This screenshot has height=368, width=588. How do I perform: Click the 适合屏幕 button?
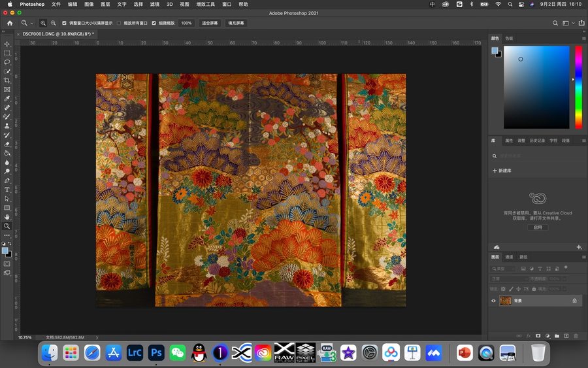210,23
